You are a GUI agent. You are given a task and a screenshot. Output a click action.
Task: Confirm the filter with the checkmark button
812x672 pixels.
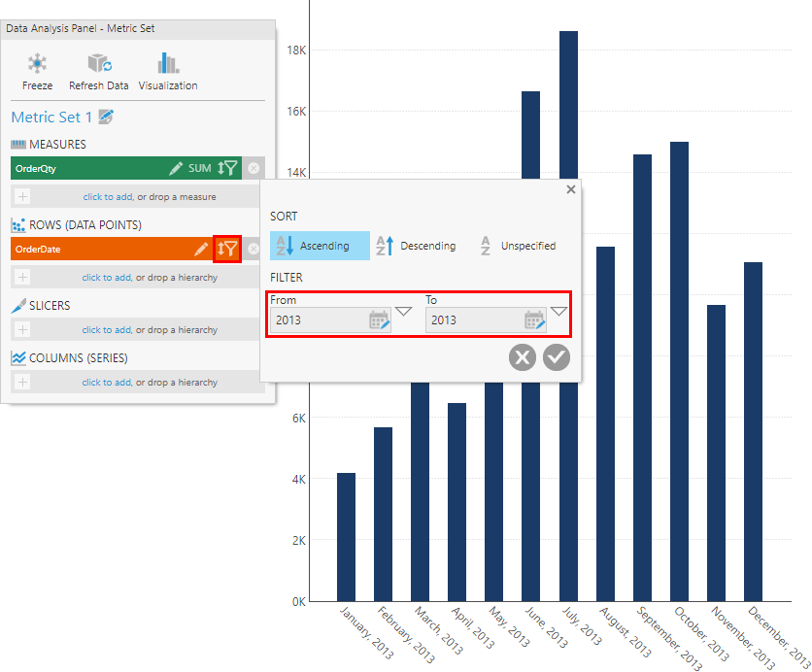click(556, 357)
